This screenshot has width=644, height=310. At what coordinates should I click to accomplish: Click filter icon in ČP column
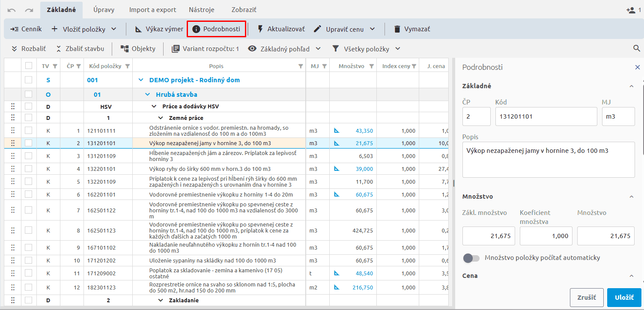78,66
